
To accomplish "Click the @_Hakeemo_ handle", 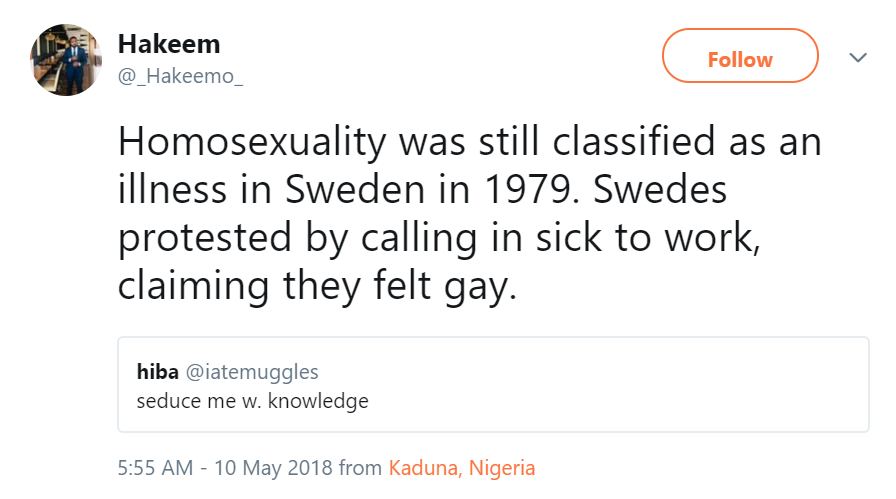I will [180, 78].
